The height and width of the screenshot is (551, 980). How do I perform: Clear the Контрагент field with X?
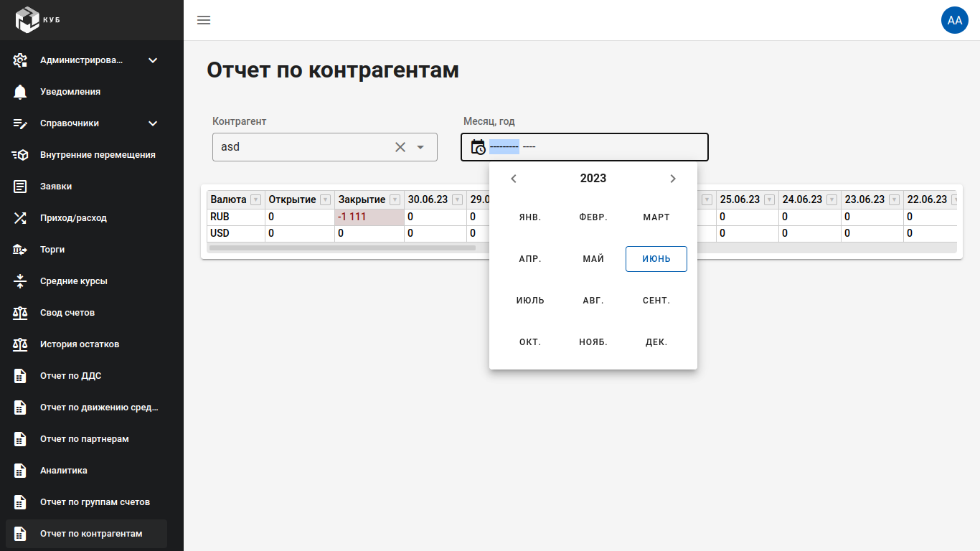coord(400,147)
